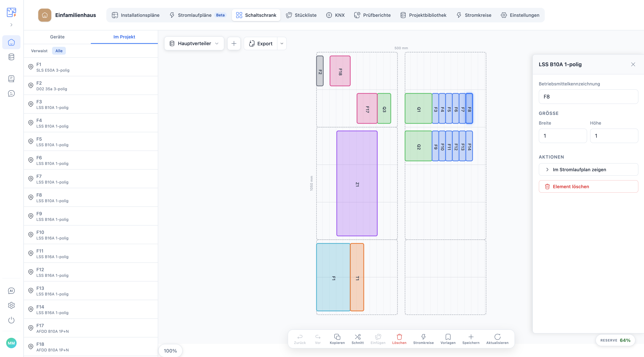Expand the left sidebar chevron
This screenshot has height=357, width=644.
pyautogui.click(x=11, y=25)
